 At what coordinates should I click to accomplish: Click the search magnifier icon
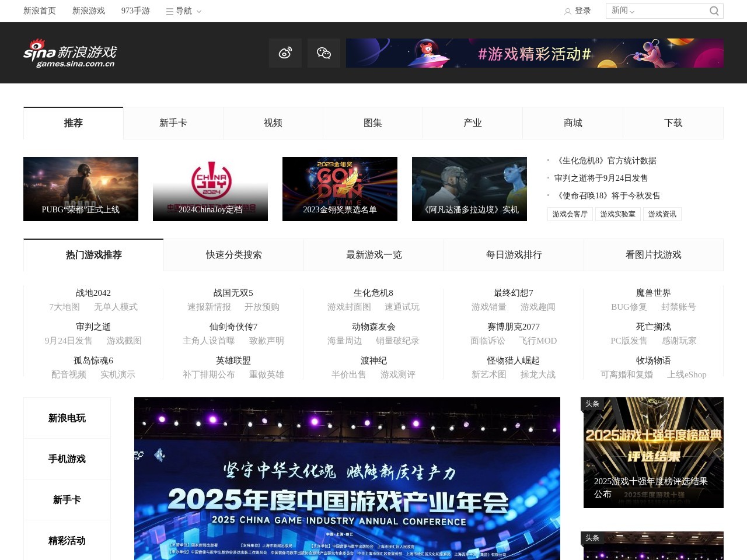coord(714,10)
